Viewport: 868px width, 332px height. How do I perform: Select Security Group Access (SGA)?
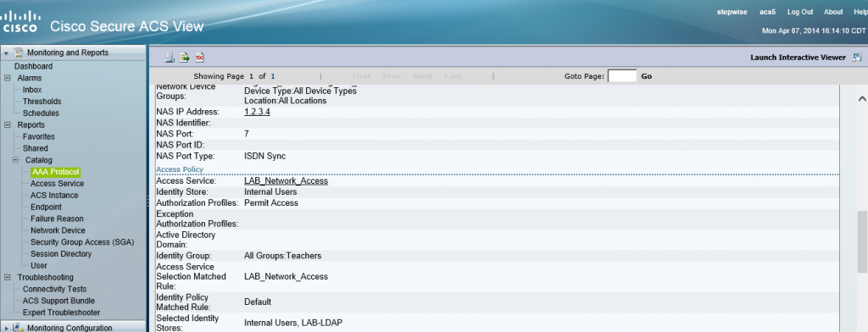click(82, 242)
